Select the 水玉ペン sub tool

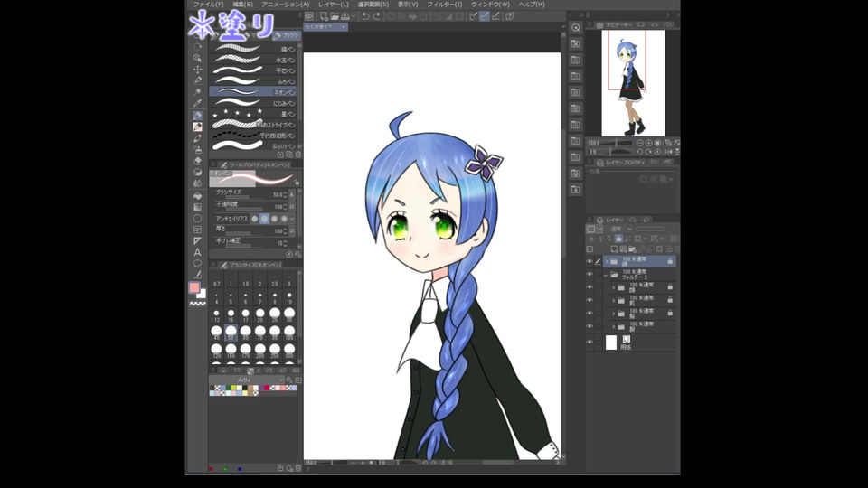pyautogui.click(x=253, y=60)
